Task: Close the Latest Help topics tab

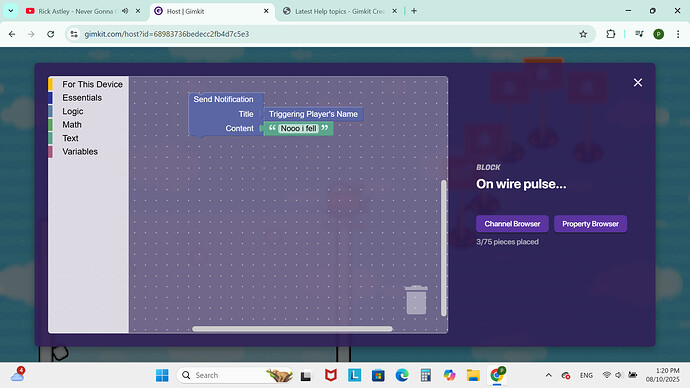Action: coord(395,11)
